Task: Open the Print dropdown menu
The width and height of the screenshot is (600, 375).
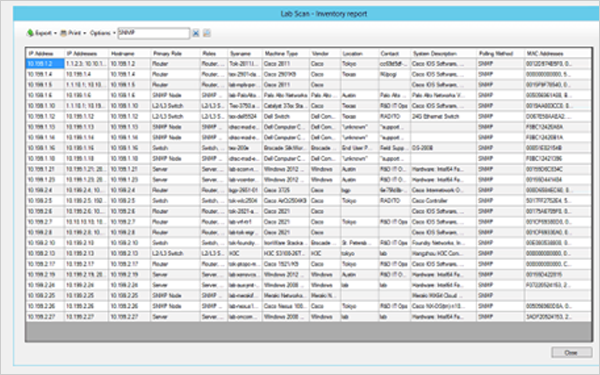Action: [x=73, y=33]
